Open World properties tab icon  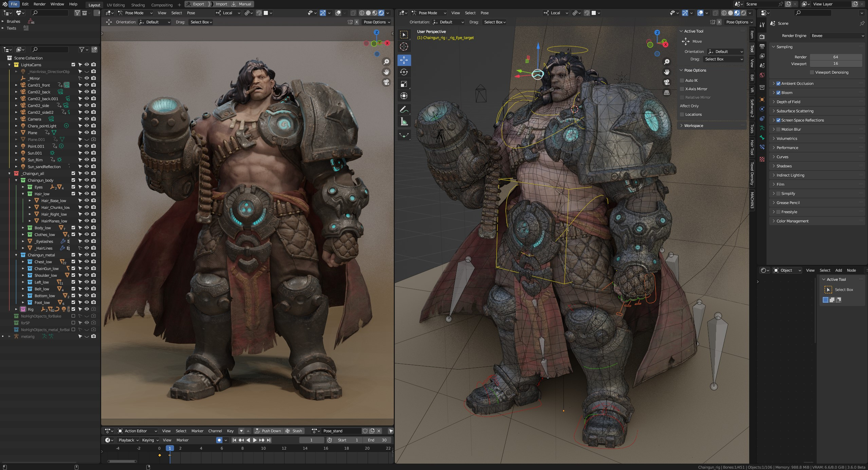[762, 75]
